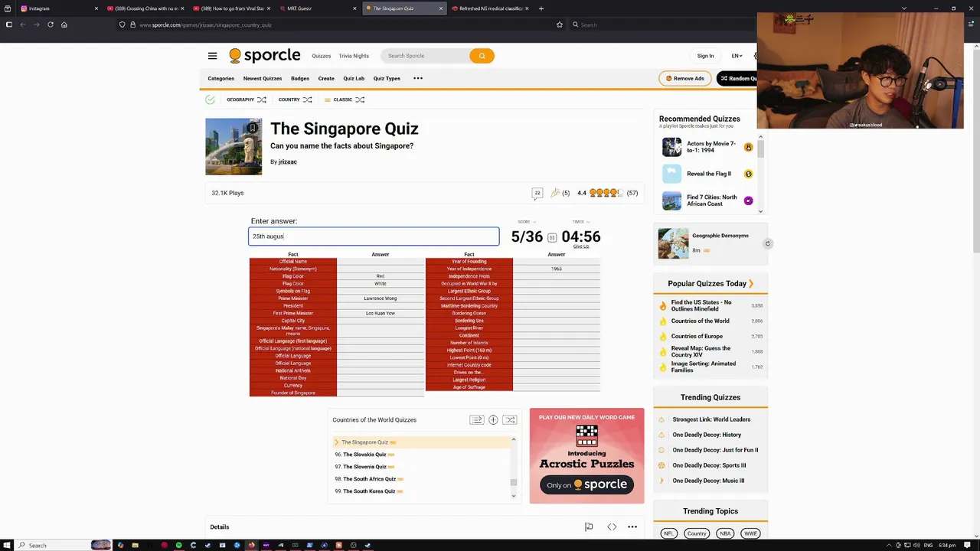The image size is (980, 551).
Task: Open the browser tab list dropdown
Action: point(904,8)
